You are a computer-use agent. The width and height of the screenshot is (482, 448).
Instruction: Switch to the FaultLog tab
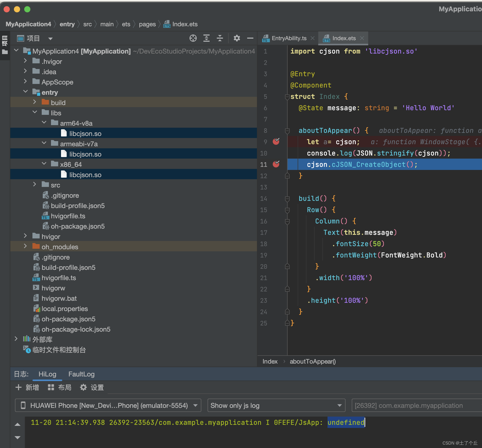point(81,374)
